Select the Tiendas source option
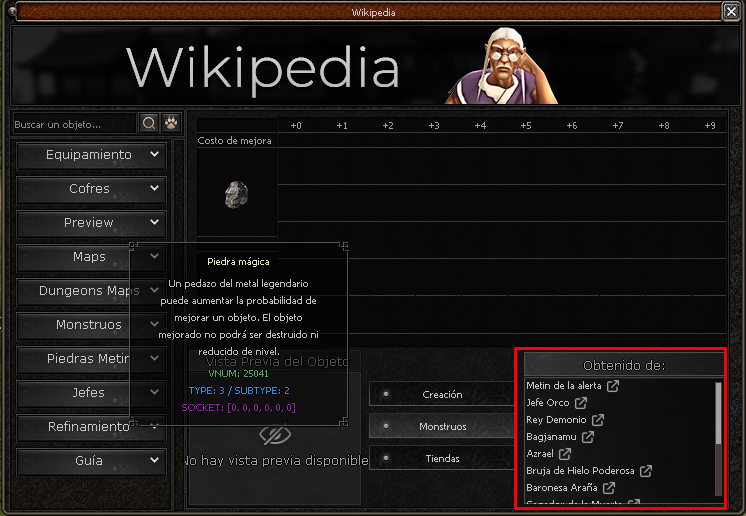The height and width of the screenshot is (516, 746). pos(441,458)
